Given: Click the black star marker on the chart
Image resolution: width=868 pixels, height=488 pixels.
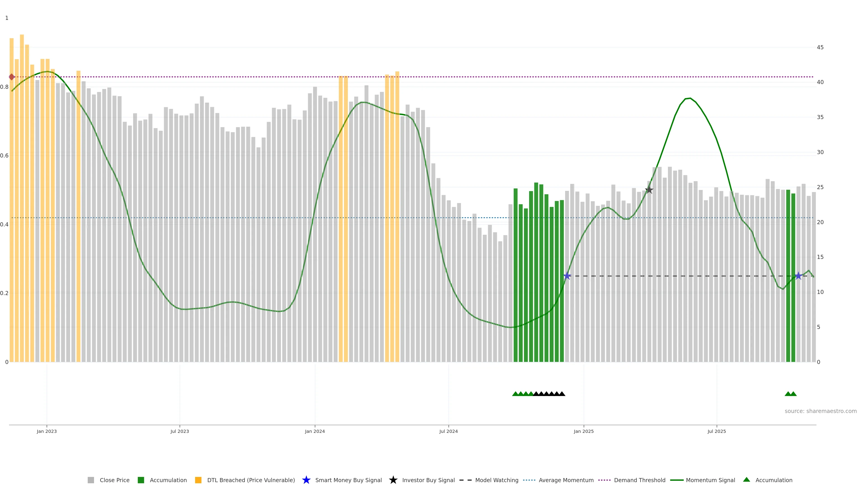Looking at the screenshot, I should [x=649, y=190].
